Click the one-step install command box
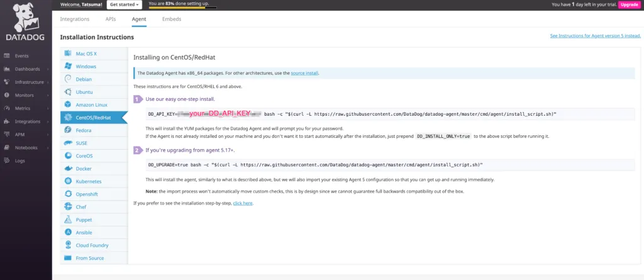The image size is (644, 280). (389, 114)
